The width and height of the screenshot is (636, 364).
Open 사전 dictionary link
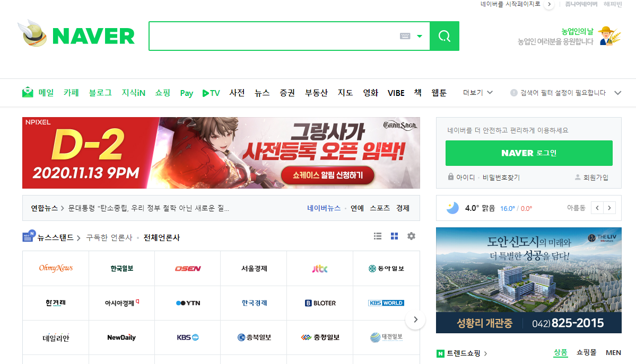pos(237,93)
